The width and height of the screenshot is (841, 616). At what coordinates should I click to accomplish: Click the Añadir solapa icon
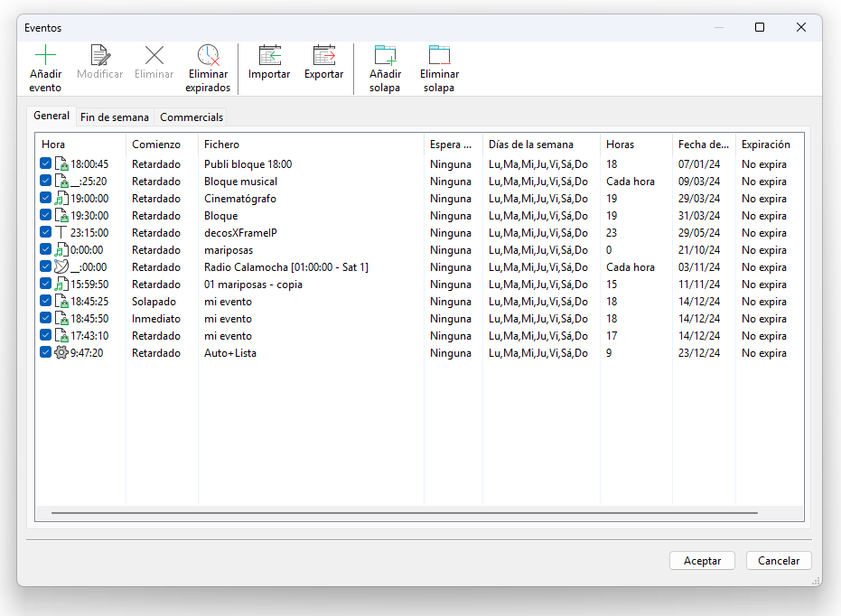385,55
